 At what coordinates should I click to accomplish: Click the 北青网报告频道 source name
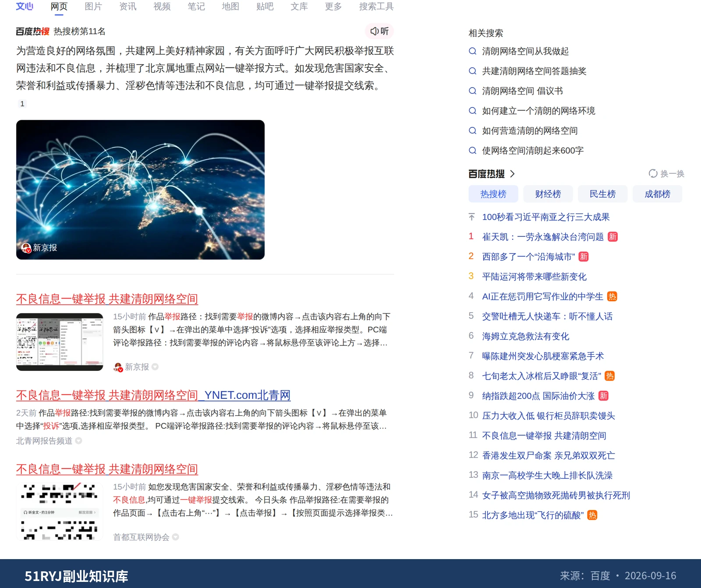(44, 441)
